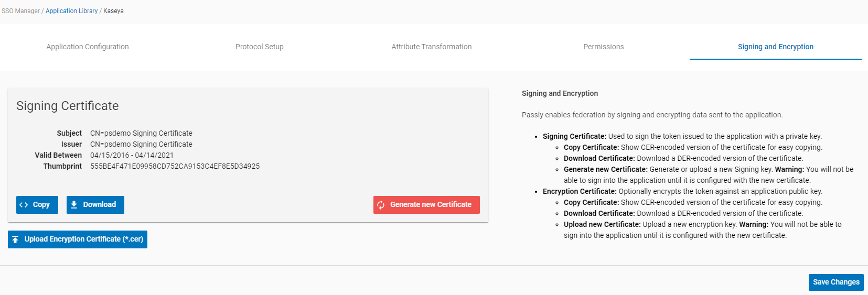
Task: Select the Permissions tab
Action: [x=604, y=47]
